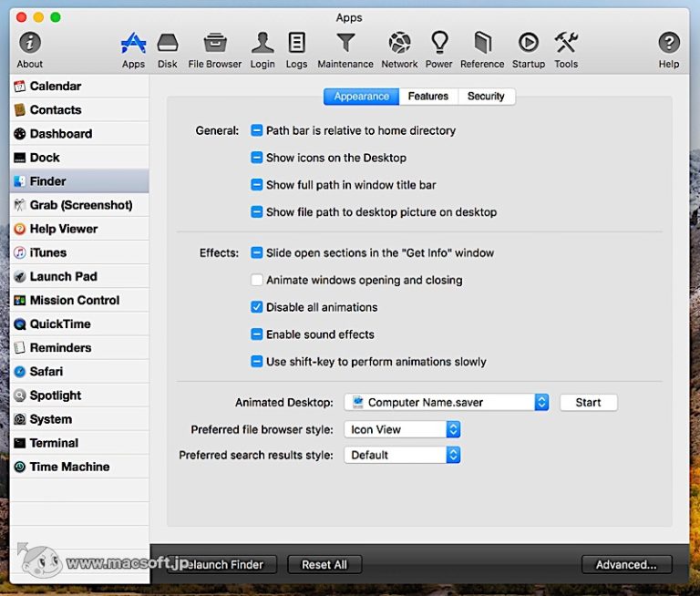Screen dimensions: 700x596
Task: Open the Tools toolbar icon
Action: coord(566,49)
